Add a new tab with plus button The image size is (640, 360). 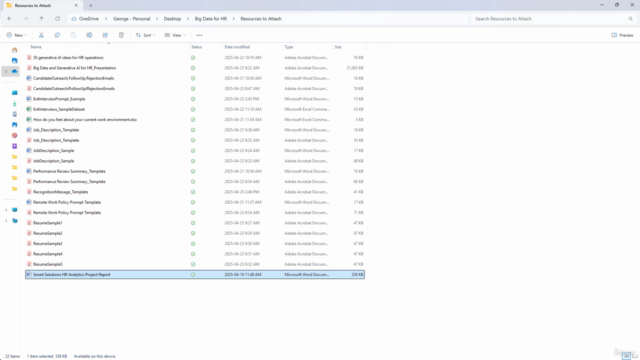91,5
